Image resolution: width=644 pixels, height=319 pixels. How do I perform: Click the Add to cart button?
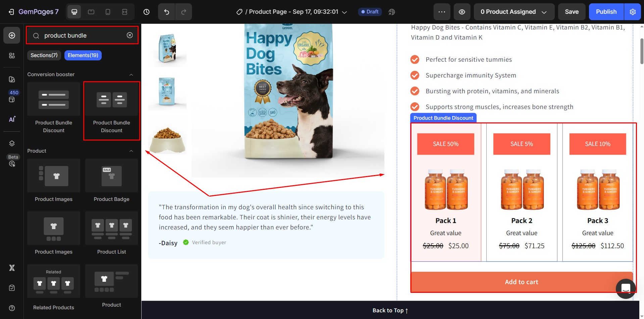click(522, 282)
